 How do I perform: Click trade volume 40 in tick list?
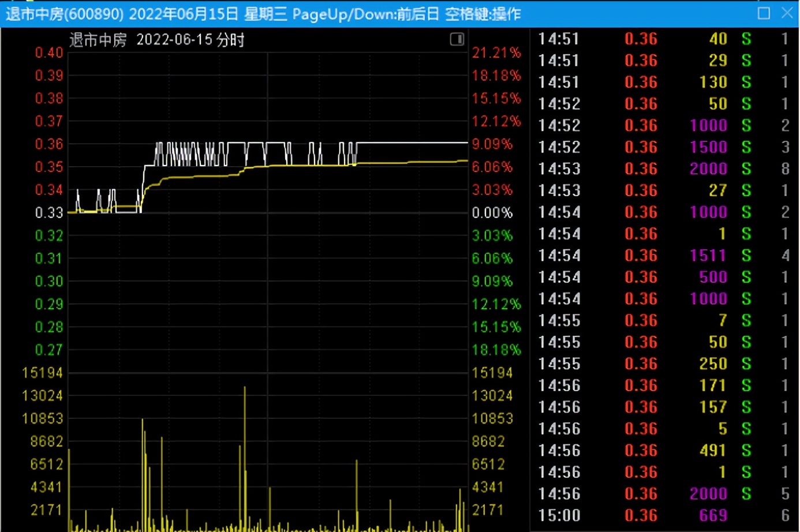pos(718,39)
